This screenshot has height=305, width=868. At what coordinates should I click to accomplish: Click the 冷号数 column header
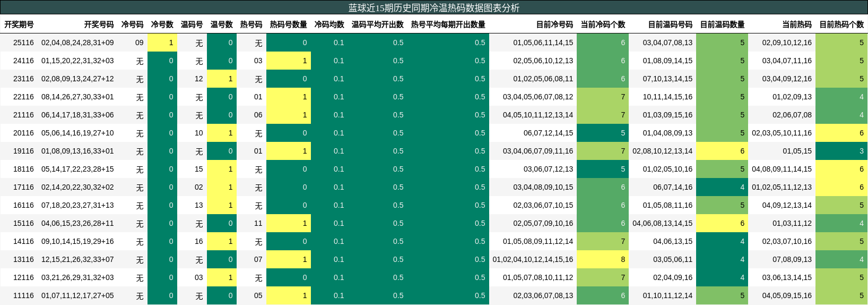162,24
